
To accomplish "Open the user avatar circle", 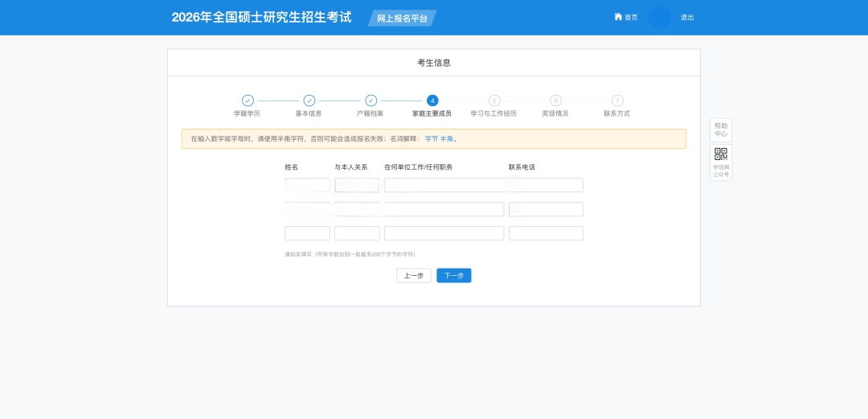I will 660,17.
